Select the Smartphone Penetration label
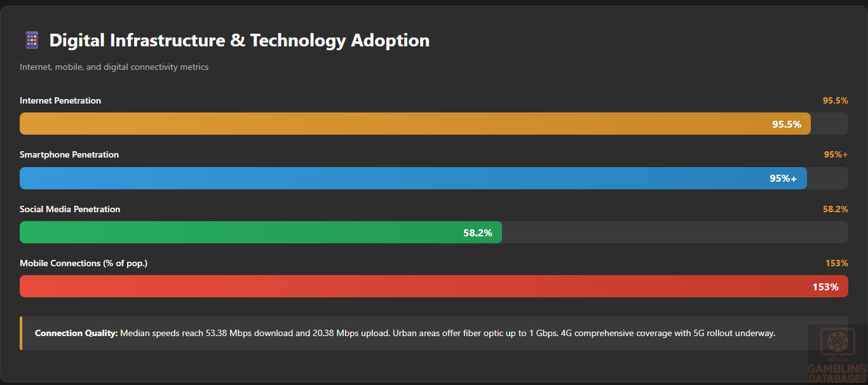Screen dimensions: 868x385 pos(69,154)
